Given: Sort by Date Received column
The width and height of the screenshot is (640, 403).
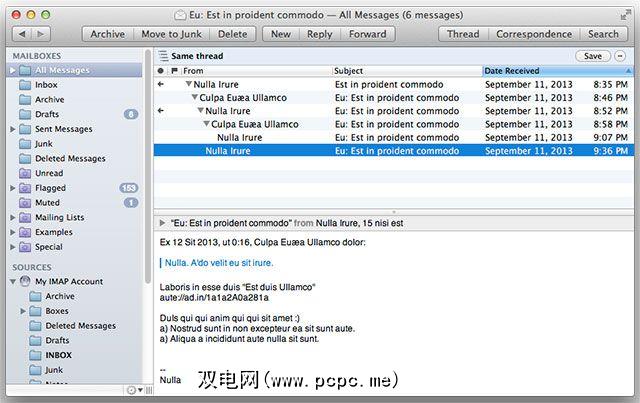Looking at the screenshot, I should coord(558,71).
